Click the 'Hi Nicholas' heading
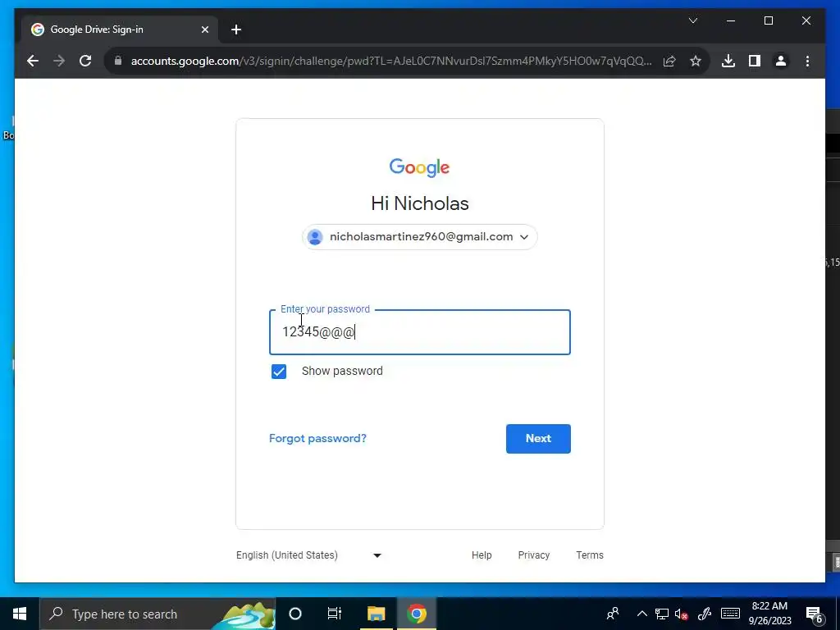The width and height of the screenshot is (840, 630). (x=419, y=203)
